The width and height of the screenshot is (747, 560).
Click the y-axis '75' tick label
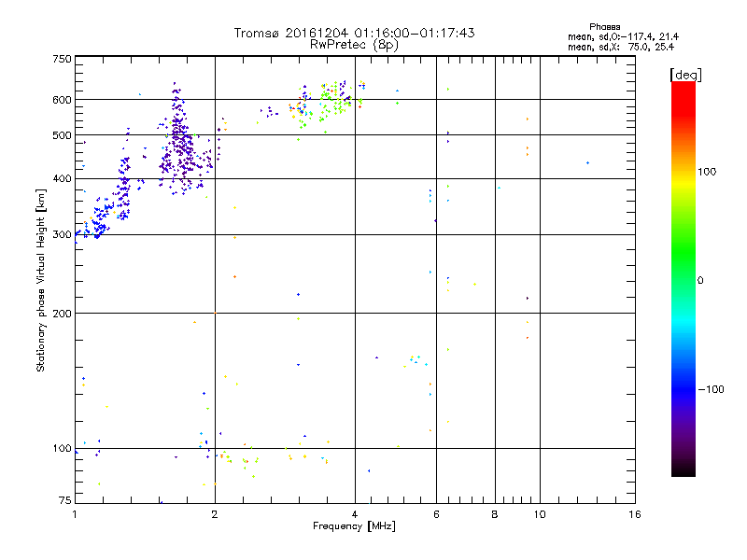(65, 500)
